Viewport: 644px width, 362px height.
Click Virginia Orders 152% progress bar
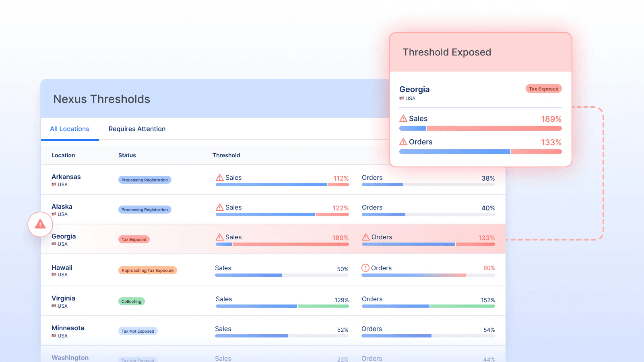click(x=428, y=306)
